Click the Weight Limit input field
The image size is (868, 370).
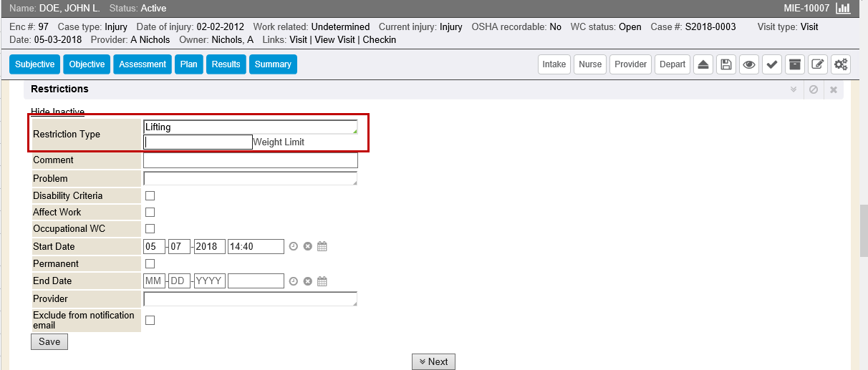198,142
